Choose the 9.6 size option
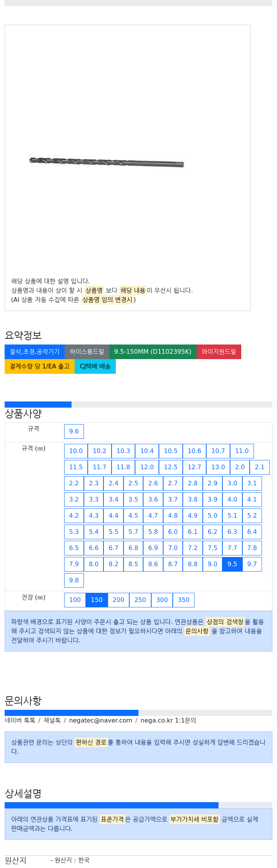The height and width of the screenshot is (868, 277). point(74,431)
